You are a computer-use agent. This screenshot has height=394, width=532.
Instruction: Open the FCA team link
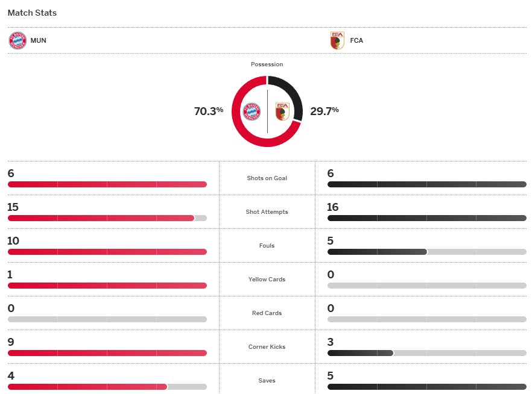point(356,41)
